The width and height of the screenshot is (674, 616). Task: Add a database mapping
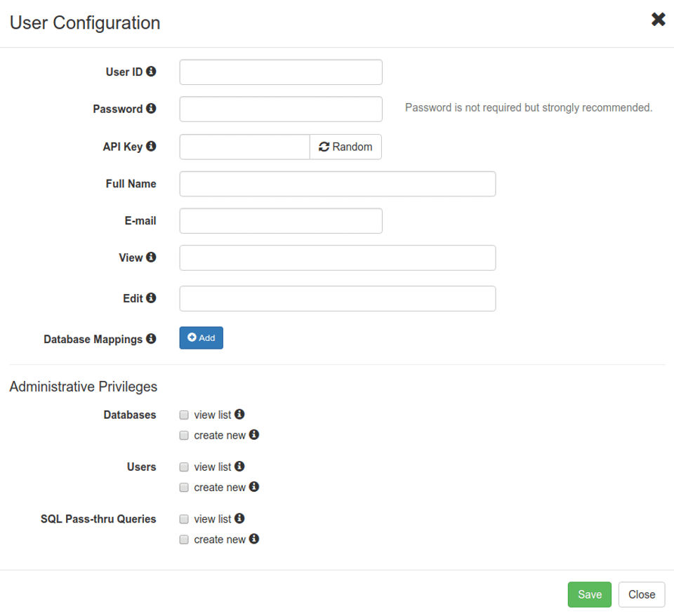click(x=201, y=337)
